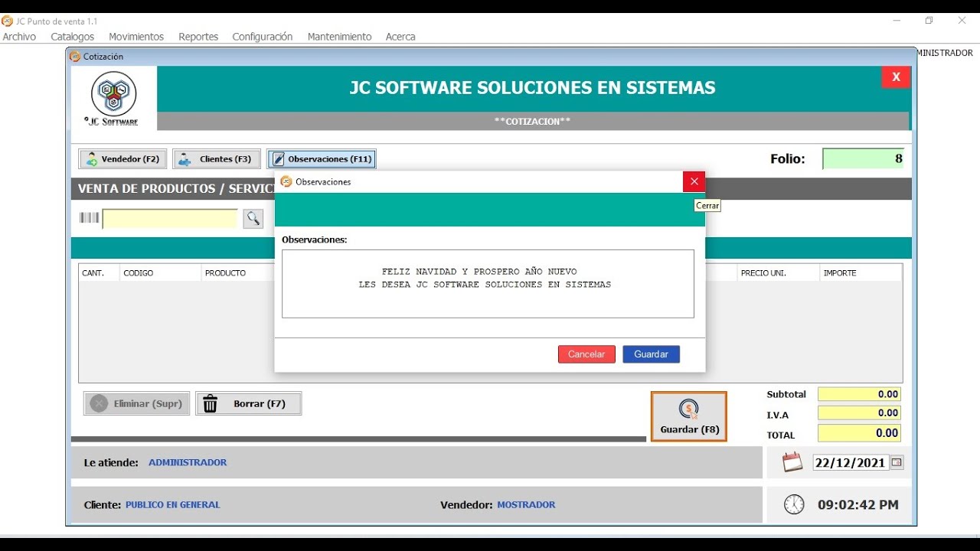Click the barcode product search field
Screen dimensions: 980x551
171,219
